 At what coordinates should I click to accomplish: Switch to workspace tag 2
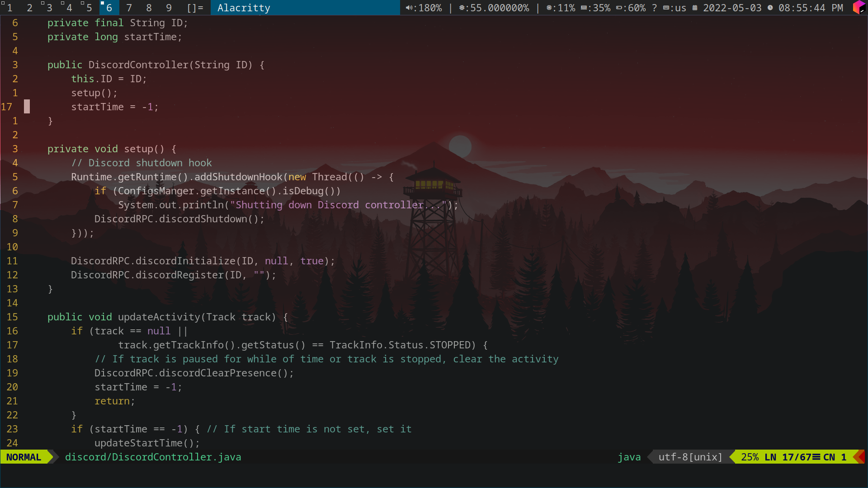[x=29, y=8]
